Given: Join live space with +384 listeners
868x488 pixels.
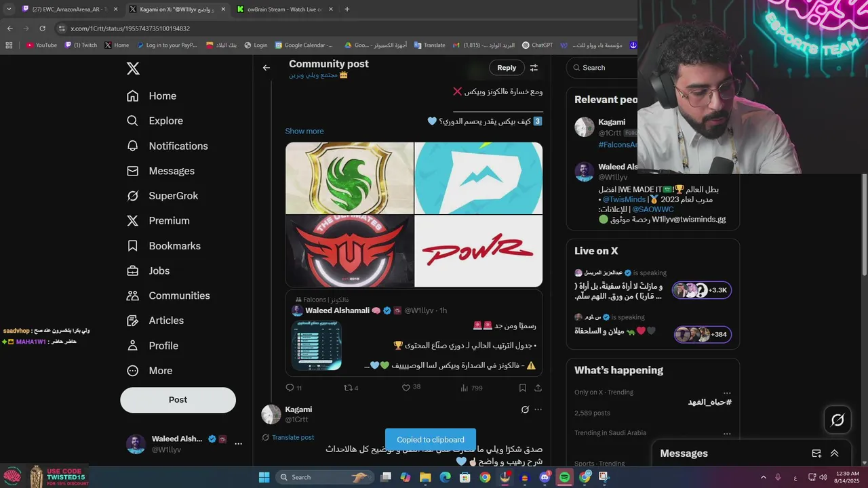Looking at the screenshot, I should [x=703, y=334].
